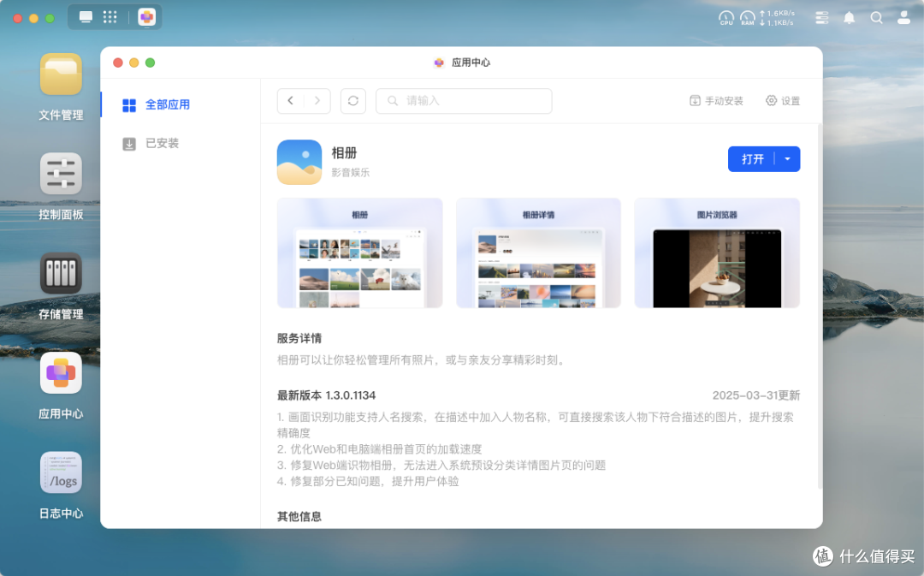View the 相册 screenshot thumbnail
Image resolution: width=924 pixels, height=576 pixels.
pyautogui.click(x=359, y=253)
